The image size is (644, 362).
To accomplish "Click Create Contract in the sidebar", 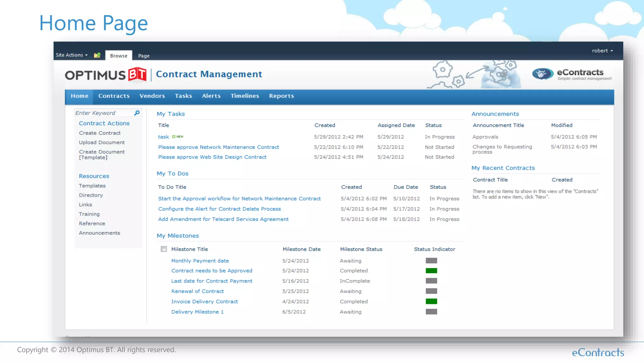I will point(100,133).
